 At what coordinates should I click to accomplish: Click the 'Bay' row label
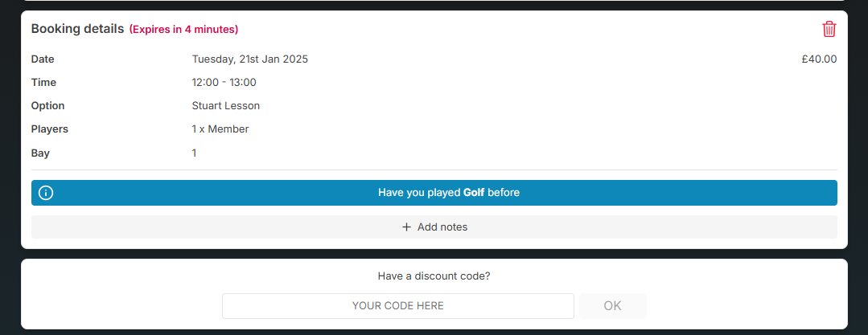coord(40,153)
